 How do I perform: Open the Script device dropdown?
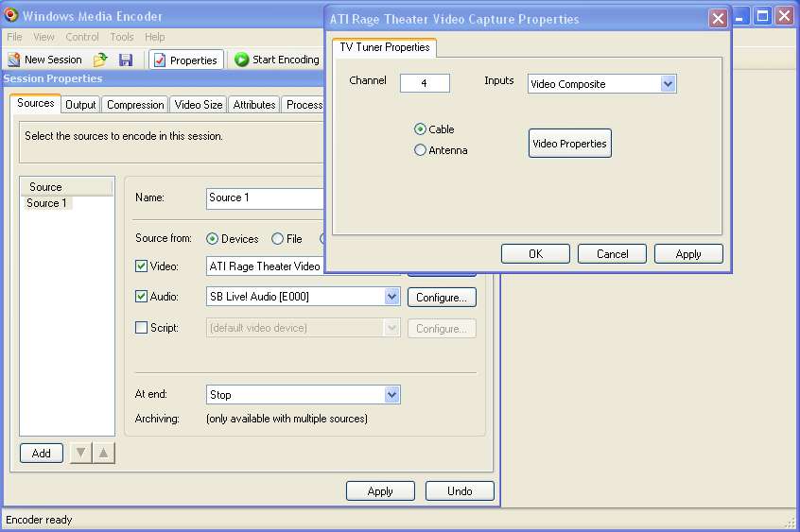pos(391,328)
